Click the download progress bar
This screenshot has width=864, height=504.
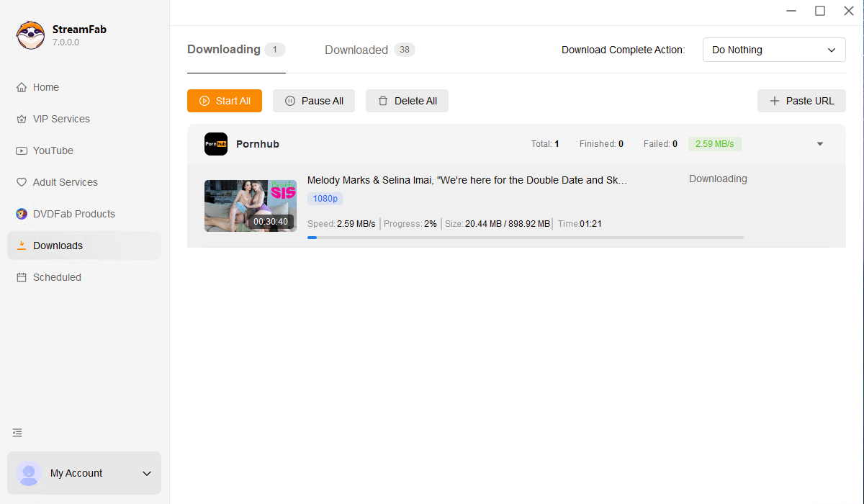[x=525, y=237]
